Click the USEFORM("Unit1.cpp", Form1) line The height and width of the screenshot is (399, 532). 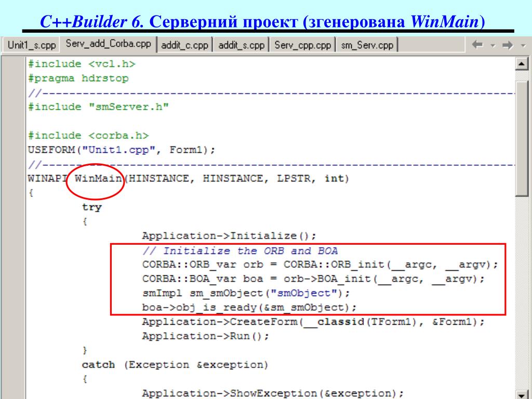click(x=122, y=150)
